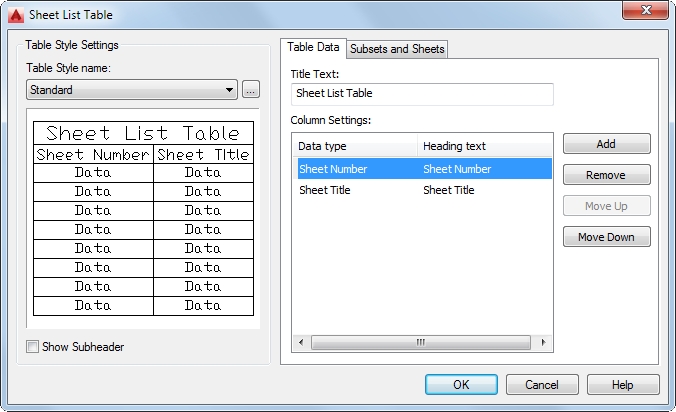Click Move Down button
Screen dimensions: 676x412
(606, 237)
